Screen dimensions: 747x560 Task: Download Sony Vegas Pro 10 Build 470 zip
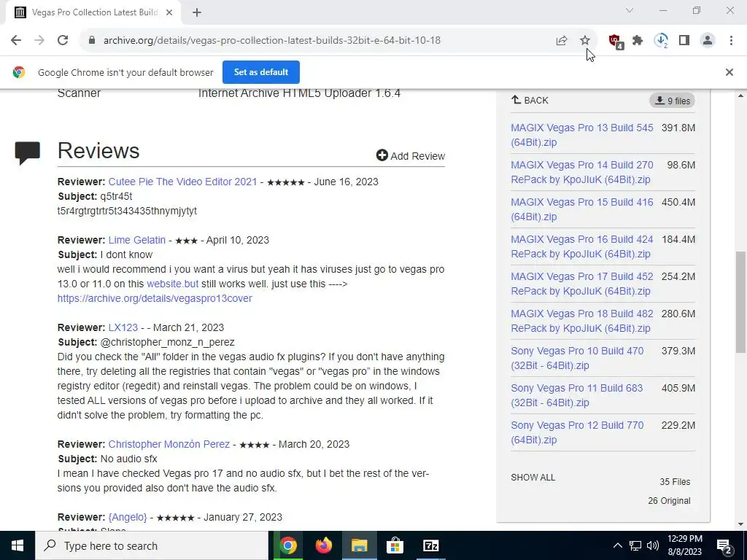click(577, 358)
